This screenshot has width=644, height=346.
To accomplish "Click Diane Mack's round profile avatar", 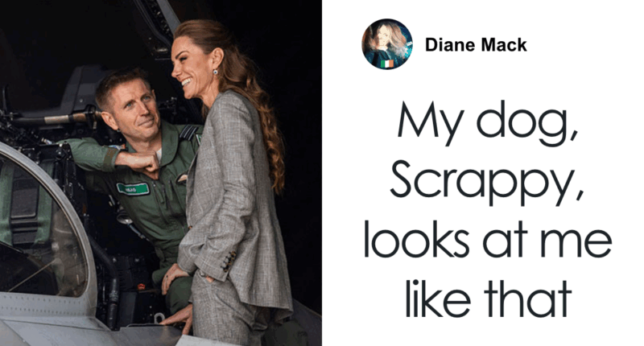I will pos(386,44).
